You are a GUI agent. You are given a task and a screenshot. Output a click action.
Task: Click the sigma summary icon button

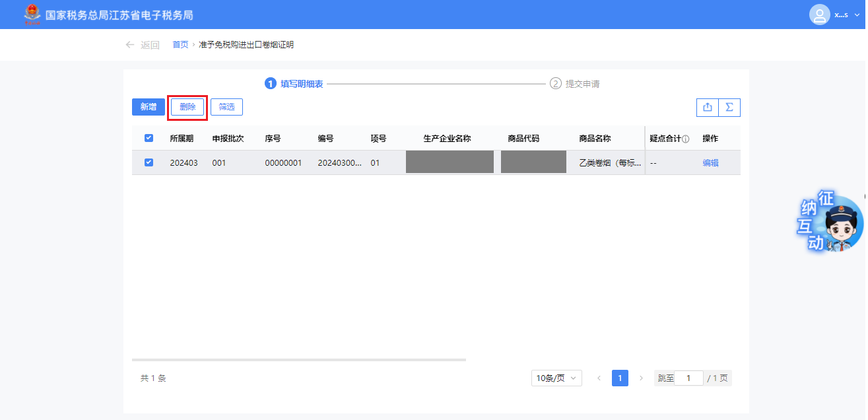pos(729,107)
